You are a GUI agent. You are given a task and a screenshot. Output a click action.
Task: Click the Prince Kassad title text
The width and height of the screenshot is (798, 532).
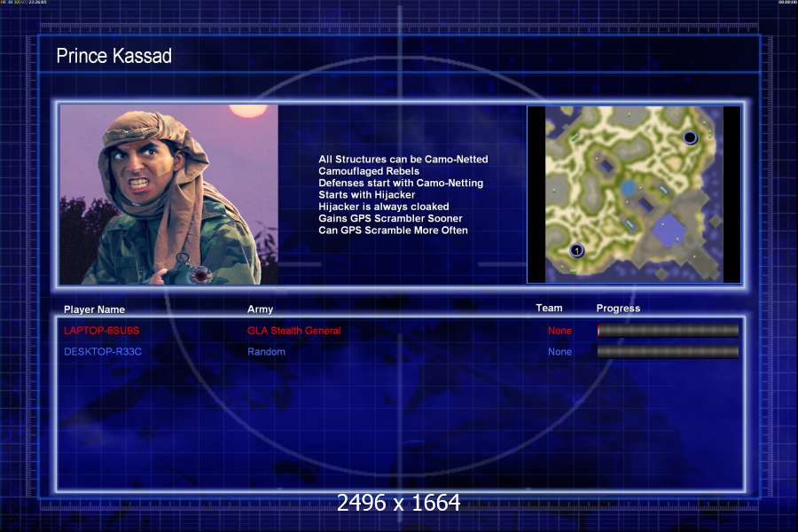[114, 56]
